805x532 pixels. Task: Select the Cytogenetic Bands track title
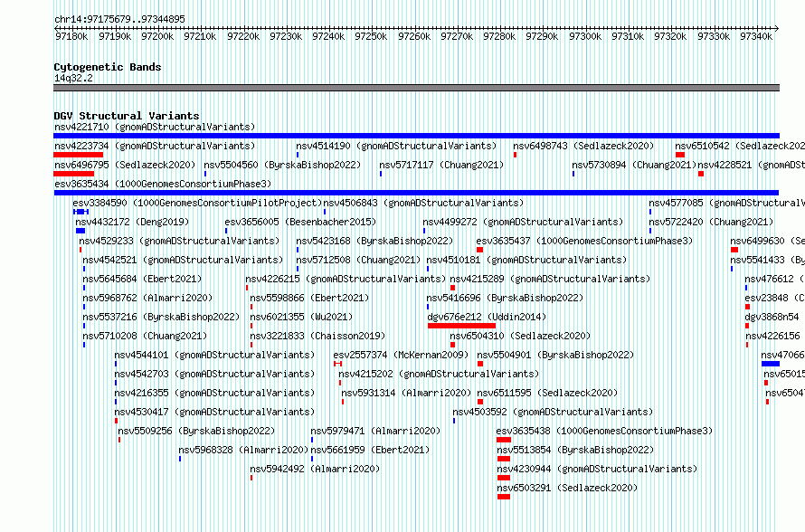click(x=108, y=67)
